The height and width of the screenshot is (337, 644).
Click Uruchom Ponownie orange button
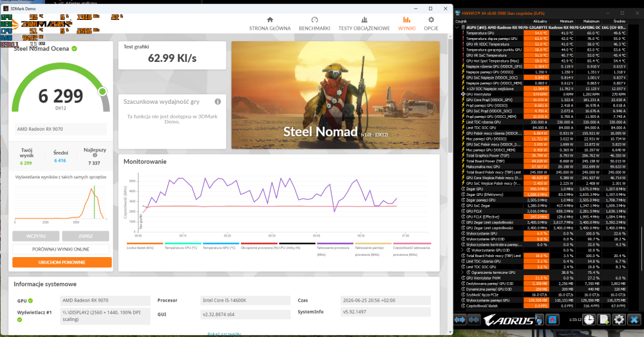pos(62,262)
